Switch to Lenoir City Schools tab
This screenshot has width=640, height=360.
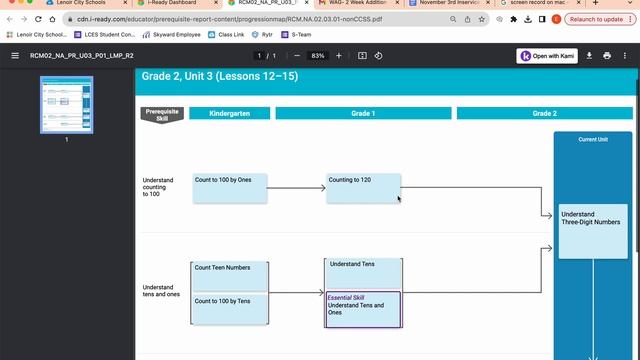(x=82, y=3)
